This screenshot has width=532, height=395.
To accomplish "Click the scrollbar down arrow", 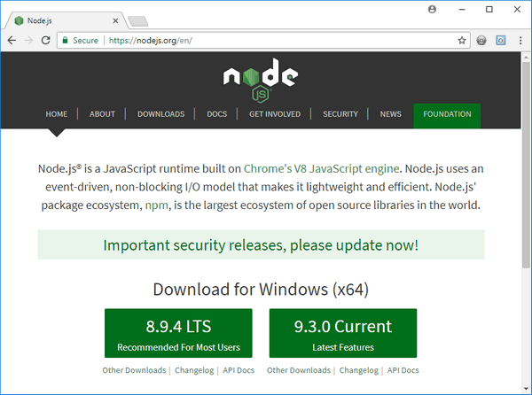I will (526, 389).
